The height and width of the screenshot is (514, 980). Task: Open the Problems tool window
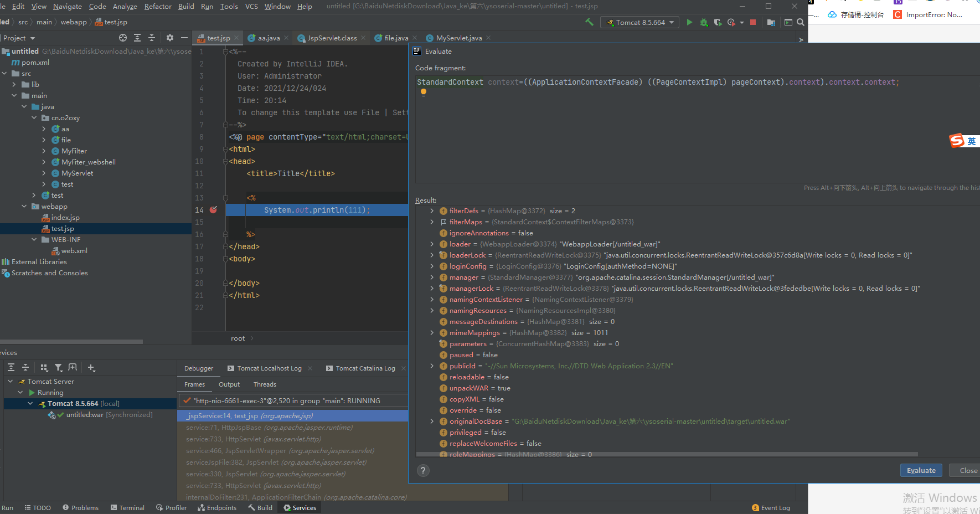80,507
